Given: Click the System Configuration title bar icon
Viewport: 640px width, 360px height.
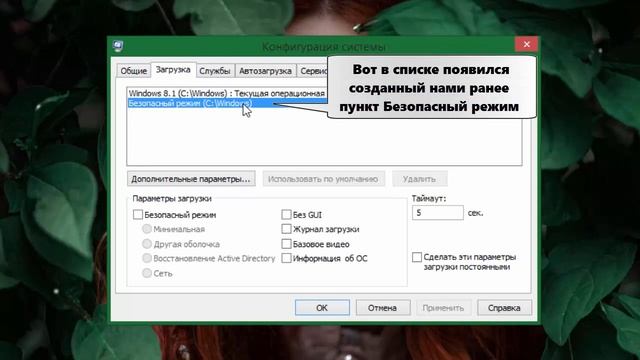Looking at the screenshot, I should [118, 46].
